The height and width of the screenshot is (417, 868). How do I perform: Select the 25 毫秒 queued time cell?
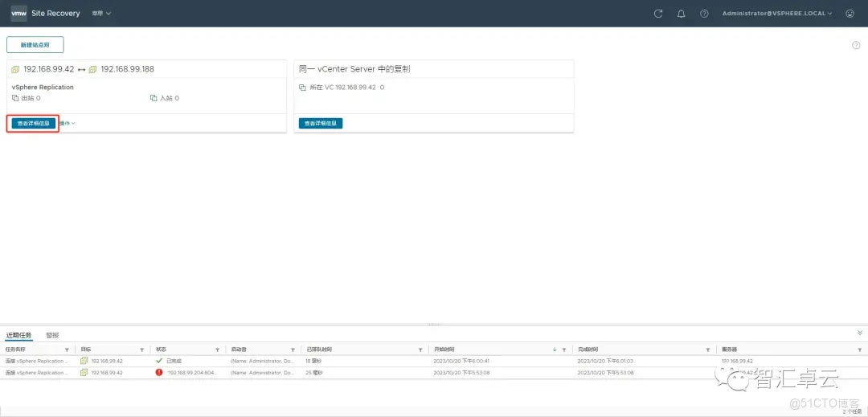(x=314, y=373)
